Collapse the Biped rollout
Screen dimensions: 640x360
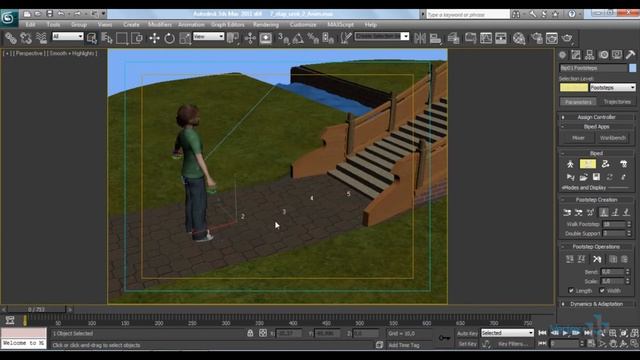click(x=596, y=153)
